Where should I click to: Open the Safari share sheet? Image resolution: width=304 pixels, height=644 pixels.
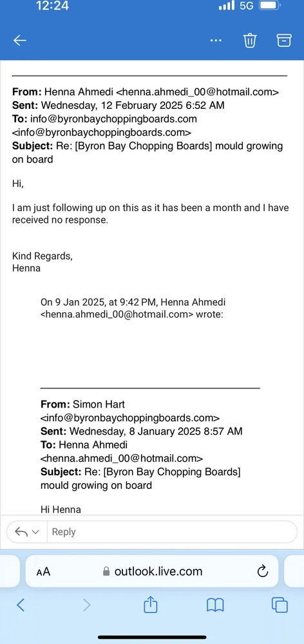coord(151,605)
